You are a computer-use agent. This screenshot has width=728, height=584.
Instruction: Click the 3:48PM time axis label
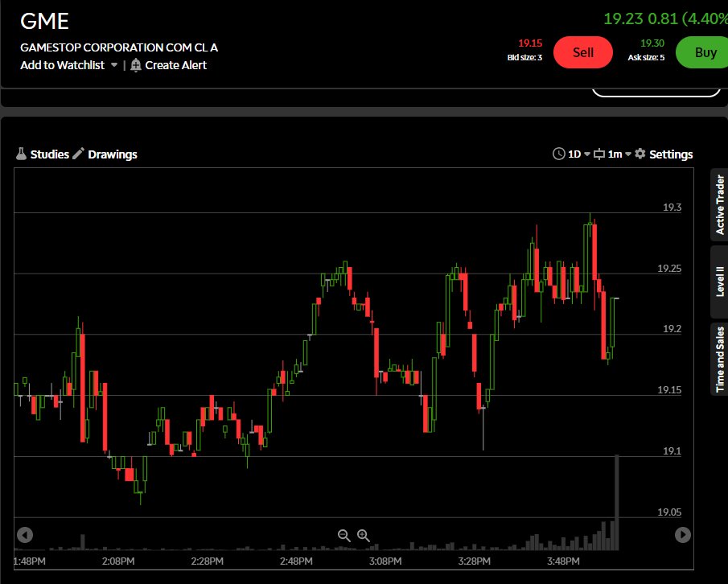pyautogui.click(x=563, y=561)
